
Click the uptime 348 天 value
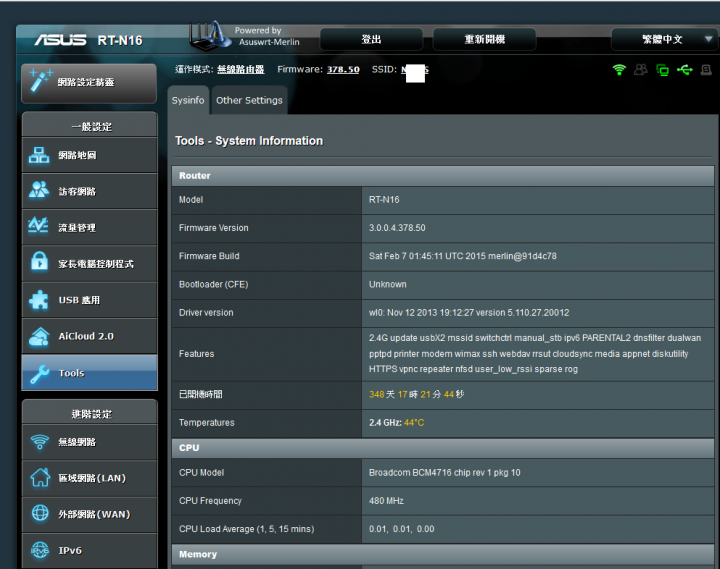coord(416,394)
